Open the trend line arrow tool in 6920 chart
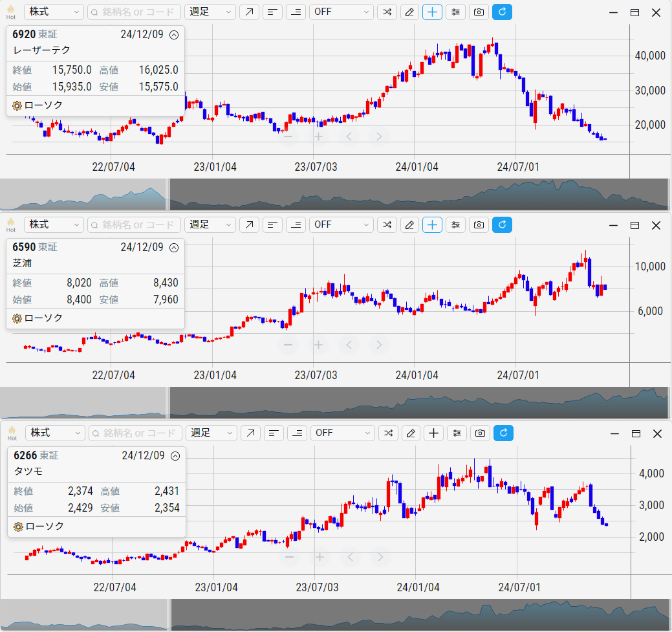Screen dimensions: 672x632 pos(250,12)
